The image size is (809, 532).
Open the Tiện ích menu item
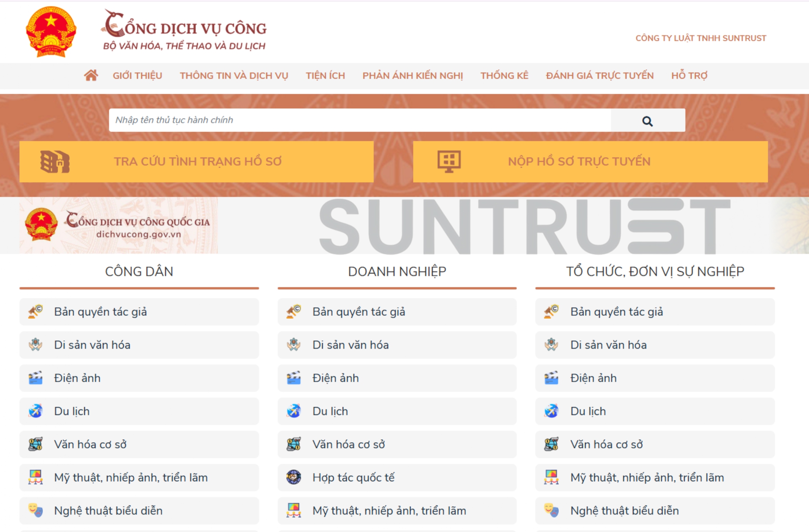coord(325,76)
